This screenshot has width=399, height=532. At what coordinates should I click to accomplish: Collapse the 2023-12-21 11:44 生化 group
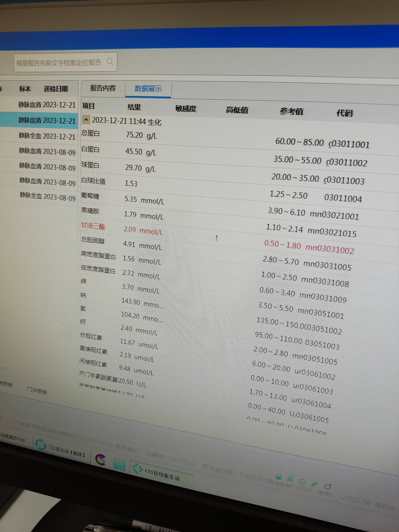point(86,120)
